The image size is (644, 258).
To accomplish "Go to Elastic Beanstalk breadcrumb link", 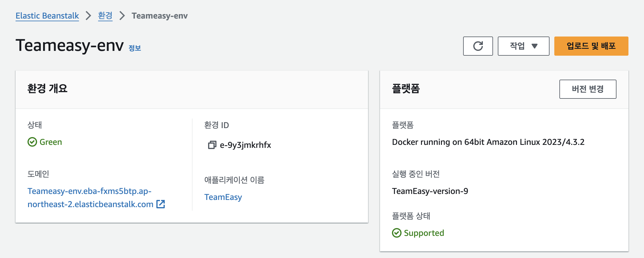I will point(47,16).
